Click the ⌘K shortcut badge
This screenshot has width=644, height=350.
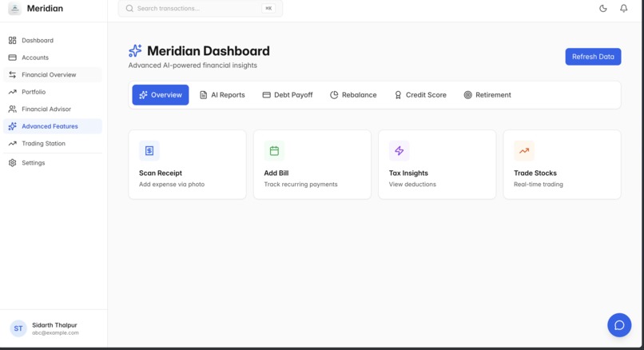point(268,8)
